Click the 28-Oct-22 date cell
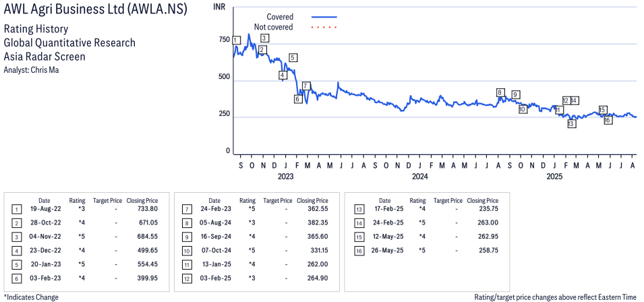Viewport: 644px width, 302px height. click(45, 223)
